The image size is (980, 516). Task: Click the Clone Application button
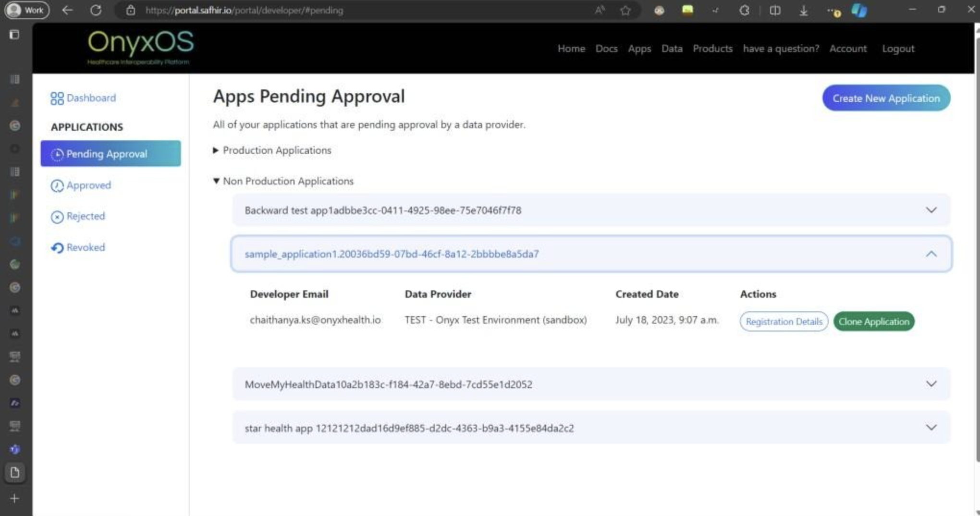[874, 321]
